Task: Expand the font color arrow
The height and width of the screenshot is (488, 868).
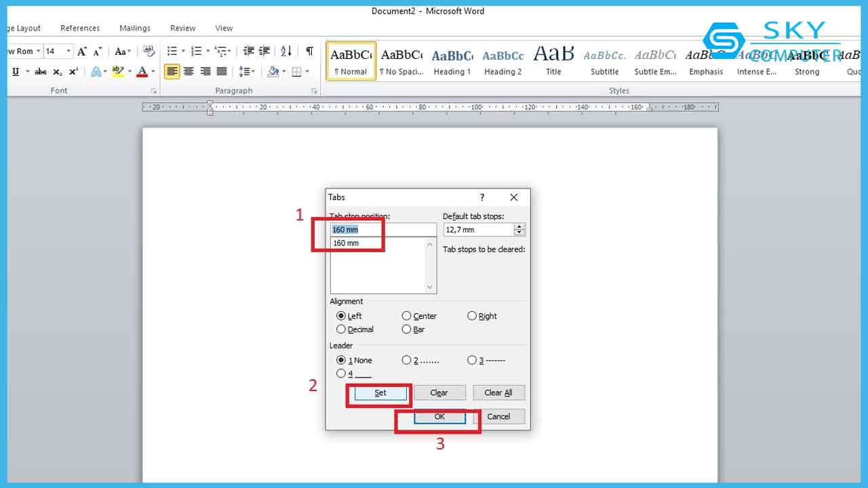Action: point(153,71)
